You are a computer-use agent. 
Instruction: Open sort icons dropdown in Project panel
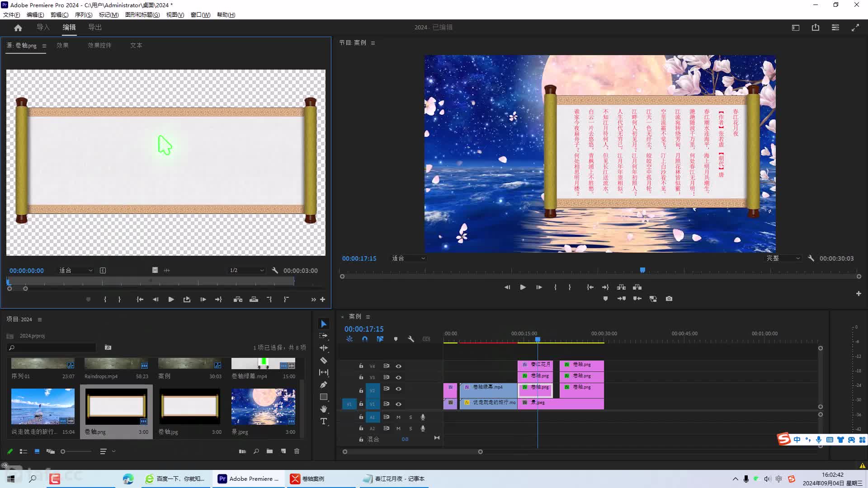click(108, 451)
